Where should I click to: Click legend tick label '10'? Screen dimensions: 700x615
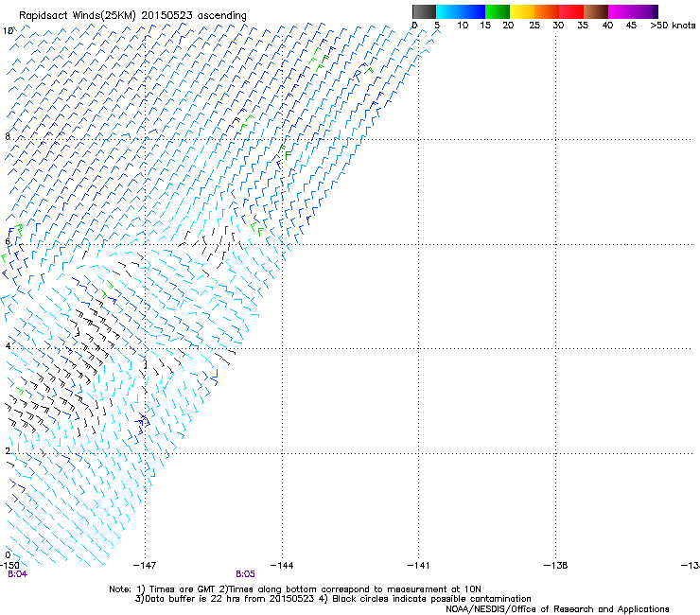point(463,26)
